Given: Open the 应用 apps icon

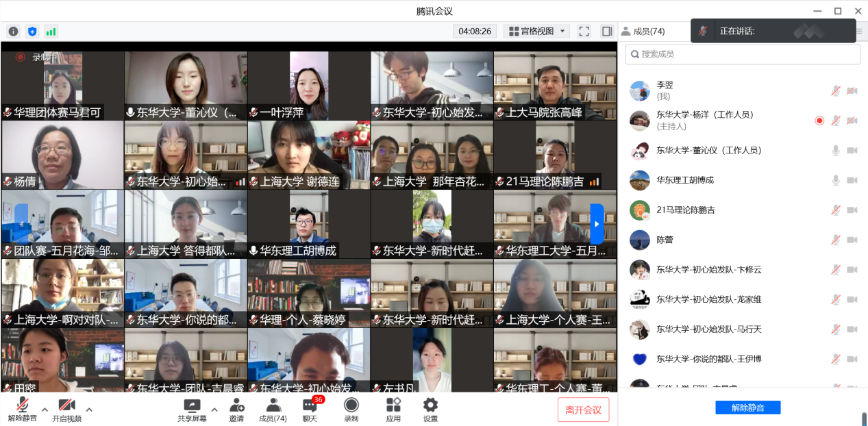Looking at the screenshot, I should tap(393, 409).
